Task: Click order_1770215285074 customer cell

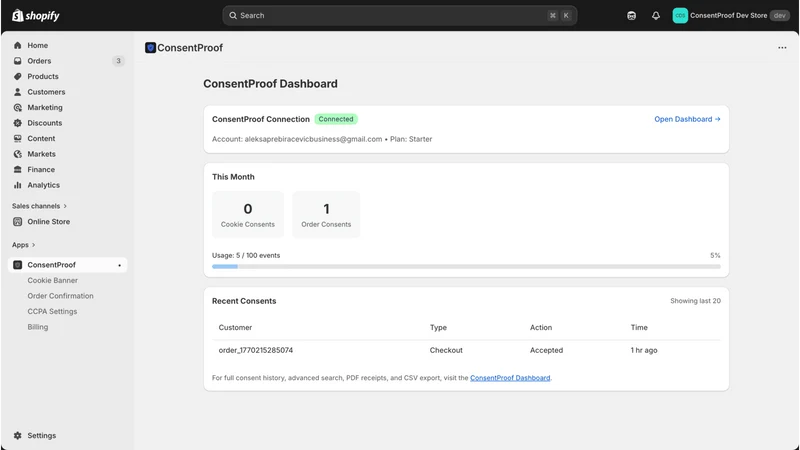Action: 256,351
